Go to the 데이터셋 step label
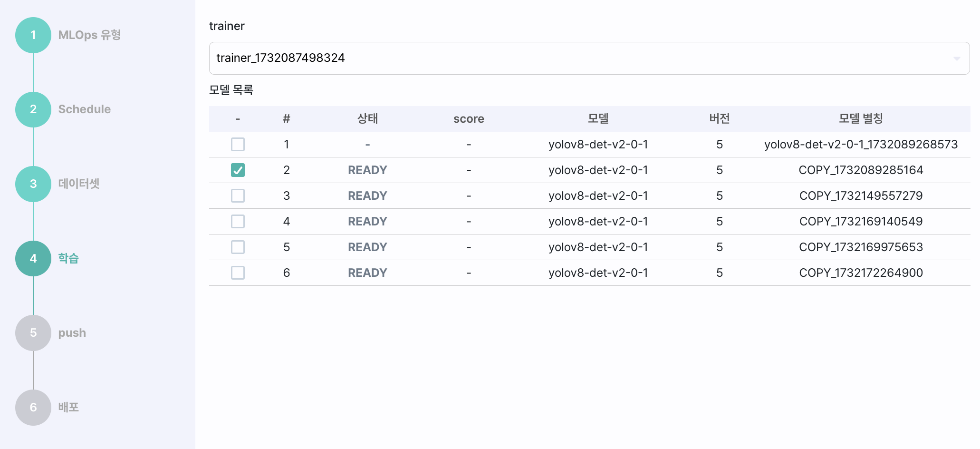 [79, 184]
